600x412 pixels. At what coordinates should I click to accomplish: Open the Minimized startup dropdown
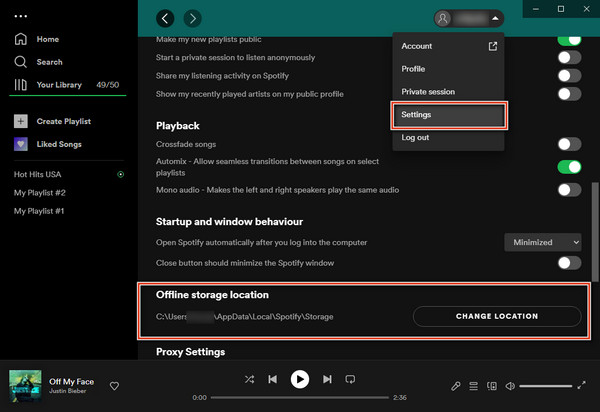542,242
